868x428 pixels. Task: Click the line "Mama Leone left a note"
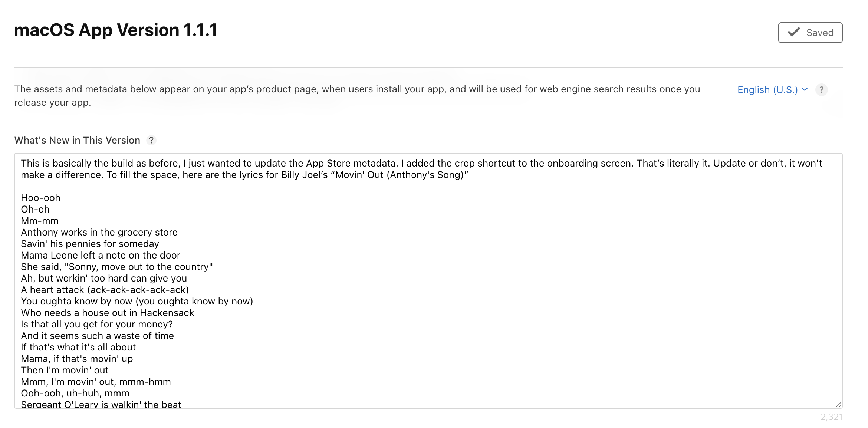101,255
